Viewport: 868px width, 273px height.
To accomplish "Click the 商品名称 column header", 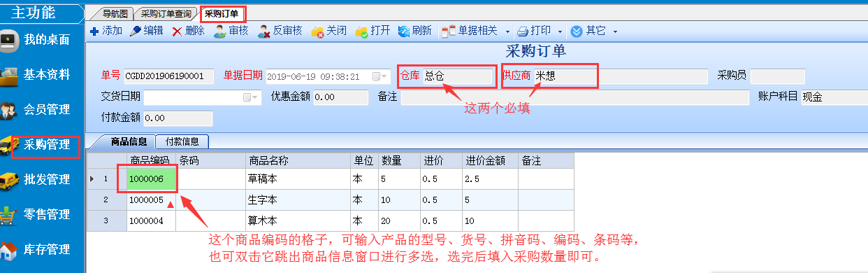I will [298, 160].
